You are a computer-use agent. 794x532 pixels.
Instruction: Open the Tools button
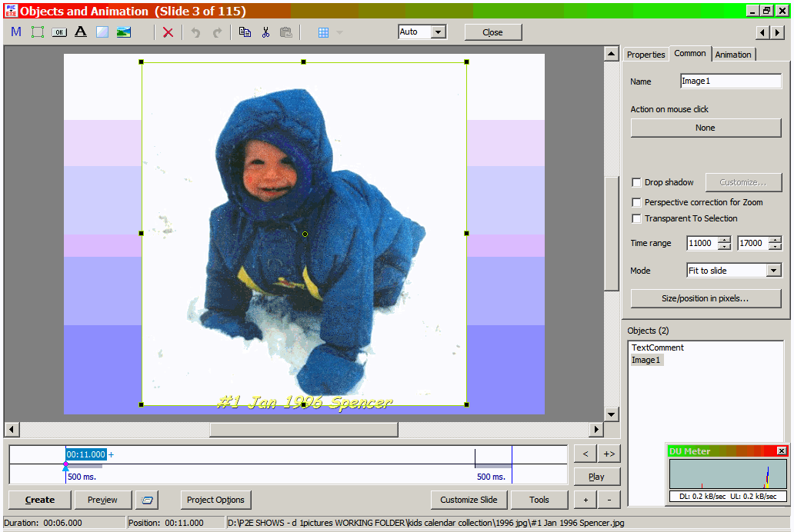[x=539, y=500]
